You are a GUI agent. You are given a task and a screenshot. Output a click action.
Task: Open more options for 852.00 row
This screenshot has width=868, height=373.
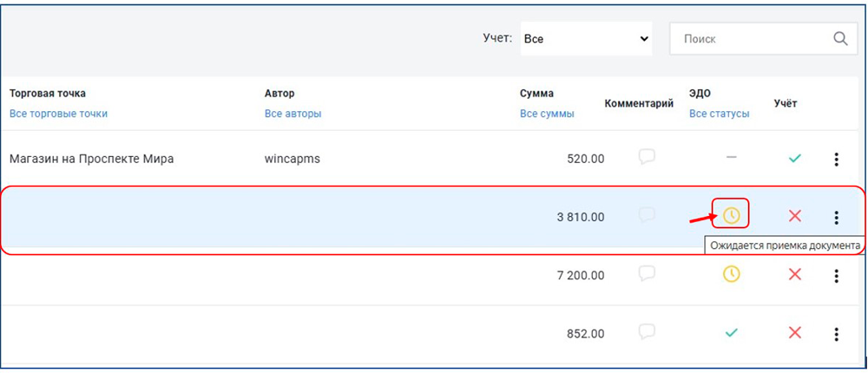point(836,333)
